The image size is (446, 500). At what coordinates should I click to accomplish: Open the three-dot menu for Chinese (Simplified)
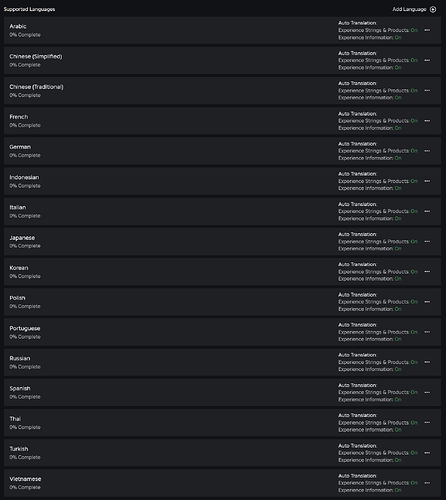(x=427, y=60)
